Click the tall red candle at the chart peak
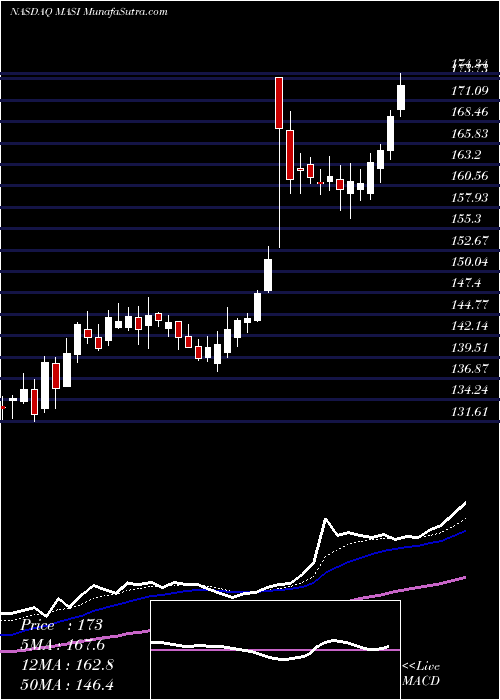The image size is (500, 700). pos(279,103)
